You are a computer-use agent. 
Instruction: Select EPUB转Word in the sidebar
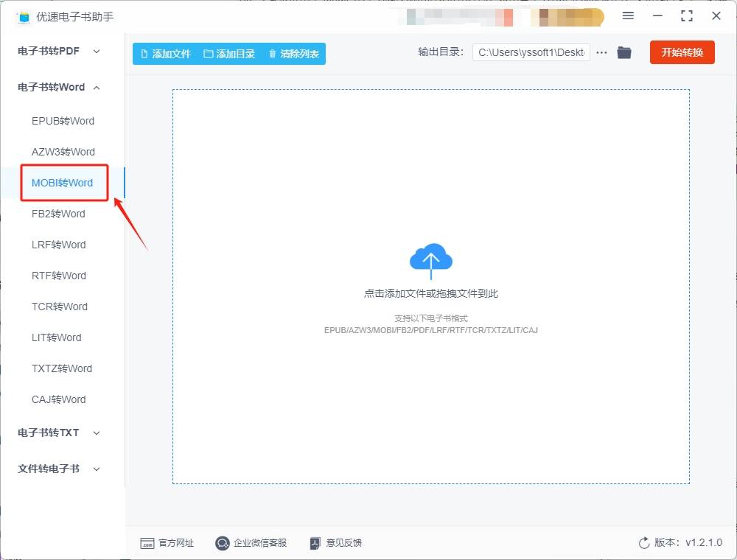click(x=63, y=121)
